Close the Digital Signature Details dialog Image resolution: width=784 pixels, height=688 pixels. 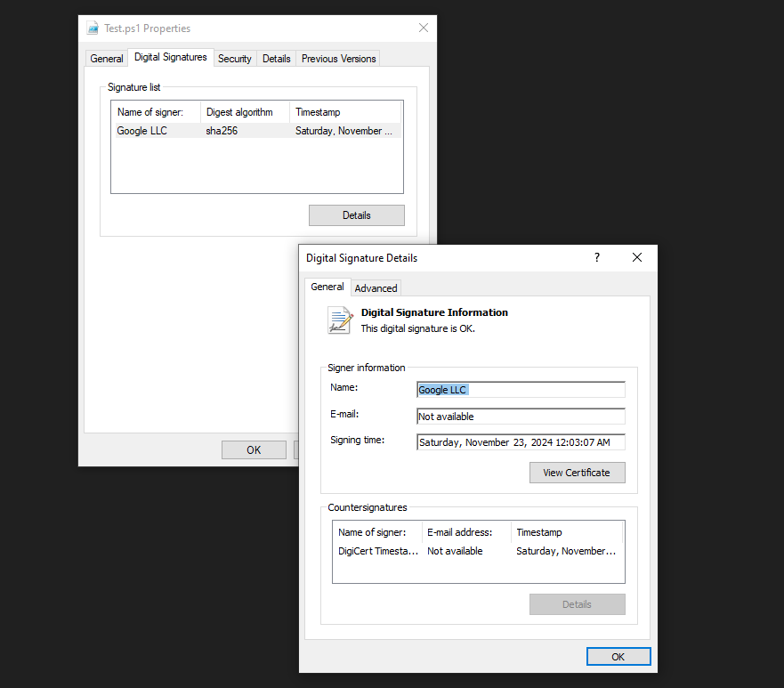pyautogui.click(x=637, y=257)
